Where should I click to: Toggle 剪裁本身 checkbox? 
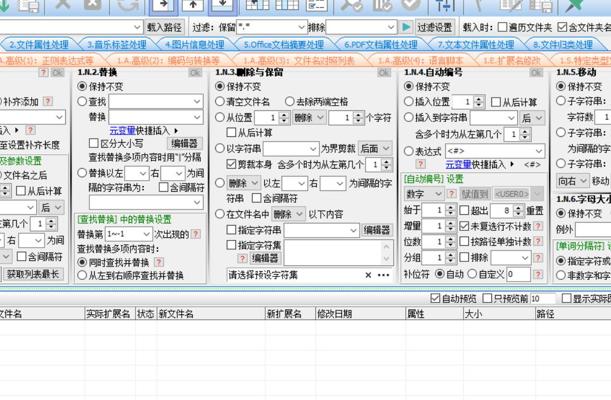[231, 164]
